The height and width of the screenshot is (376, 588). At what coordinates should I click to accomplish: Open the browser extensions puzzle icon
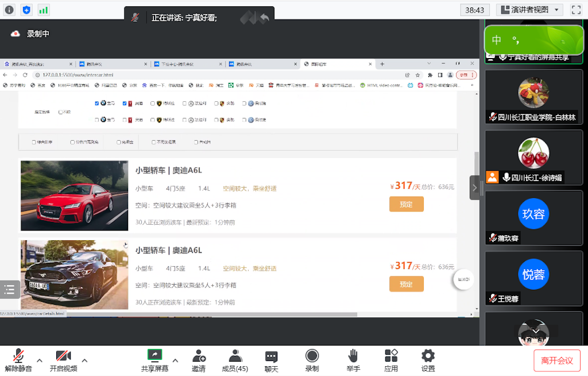tap(430, 75)
